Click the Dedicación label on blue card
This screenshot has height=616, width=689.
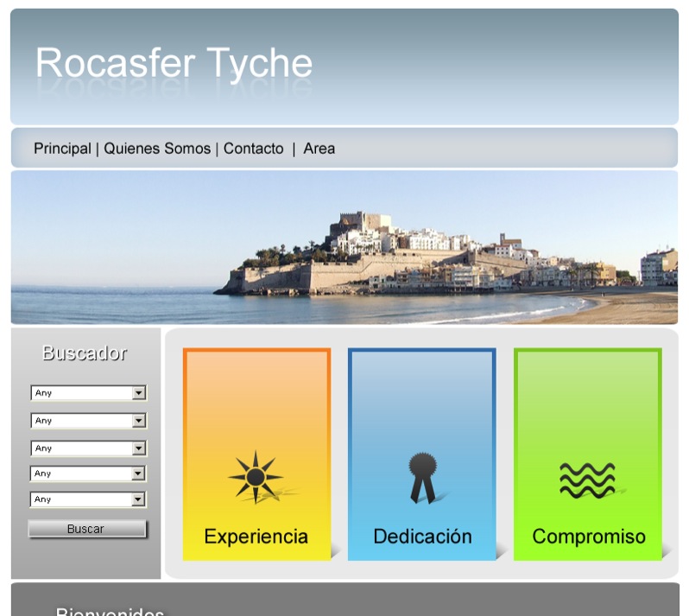pos(422,537)
